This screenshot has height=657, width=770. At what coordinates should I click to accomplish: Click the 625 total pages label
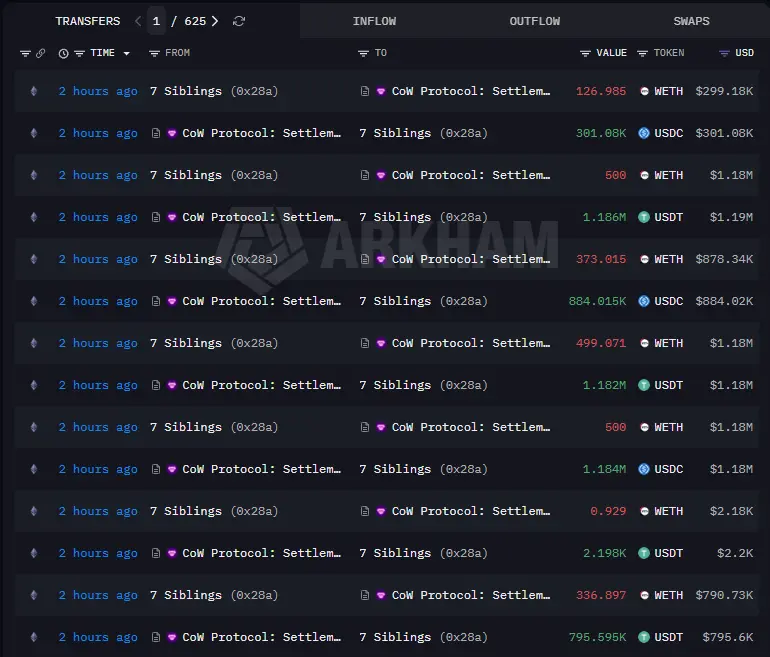point(195,21)
